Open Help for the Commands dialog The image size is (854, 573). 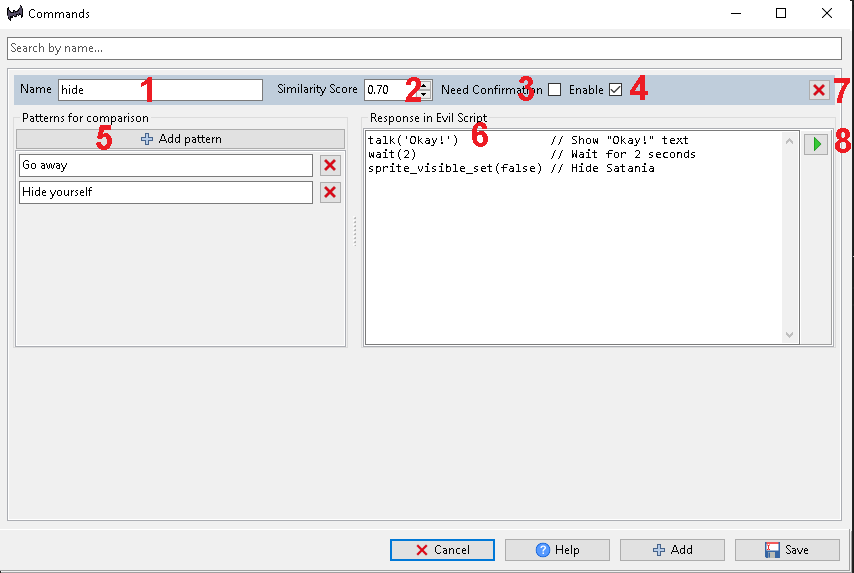557,550
